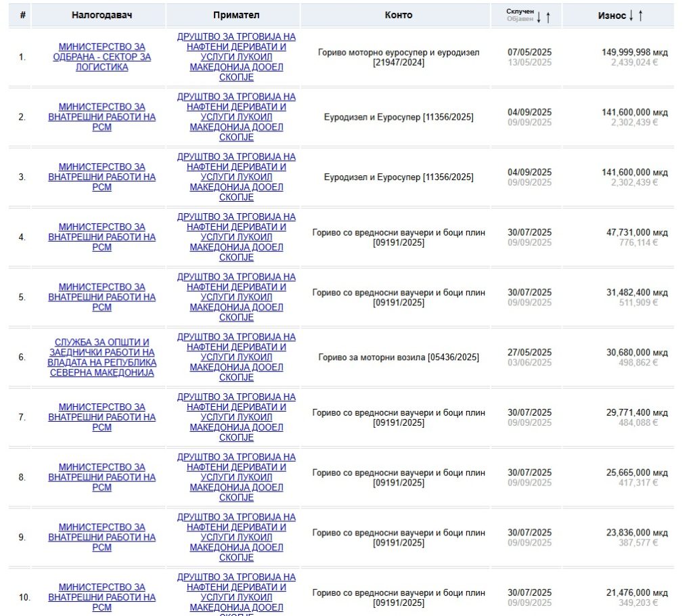Click the Налогодавач column header
The image size is (693, 616).
pyautogui.click(x=100, y=15)
